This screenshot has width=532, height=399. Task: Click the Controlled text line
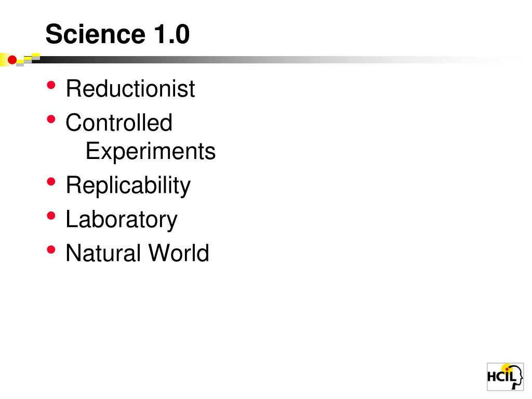coord(119,123)
